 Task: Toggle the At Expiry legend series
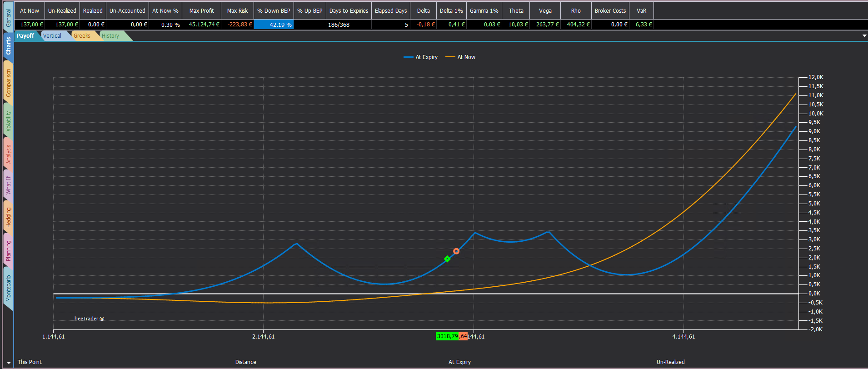[x=420, y=57]
